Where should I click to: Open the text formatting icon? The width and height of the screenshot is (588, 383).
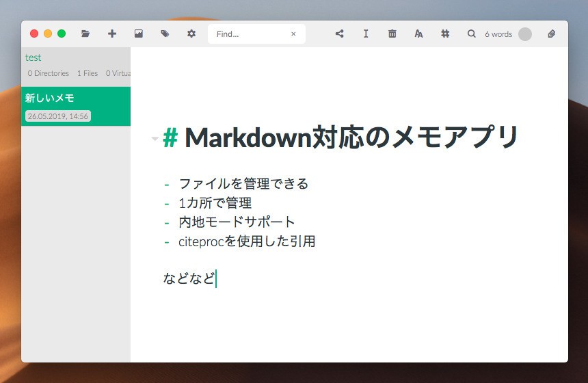point(418,34)
